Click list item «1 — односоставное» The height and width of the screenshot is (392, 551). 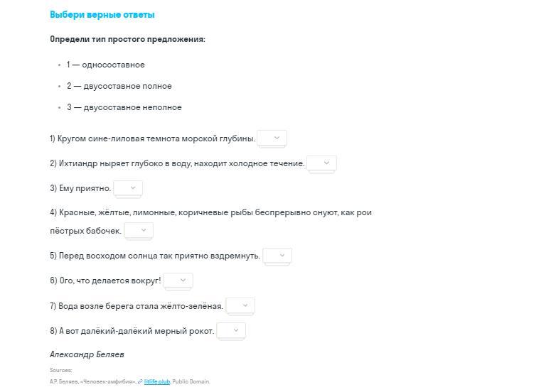tap(106, 65)
